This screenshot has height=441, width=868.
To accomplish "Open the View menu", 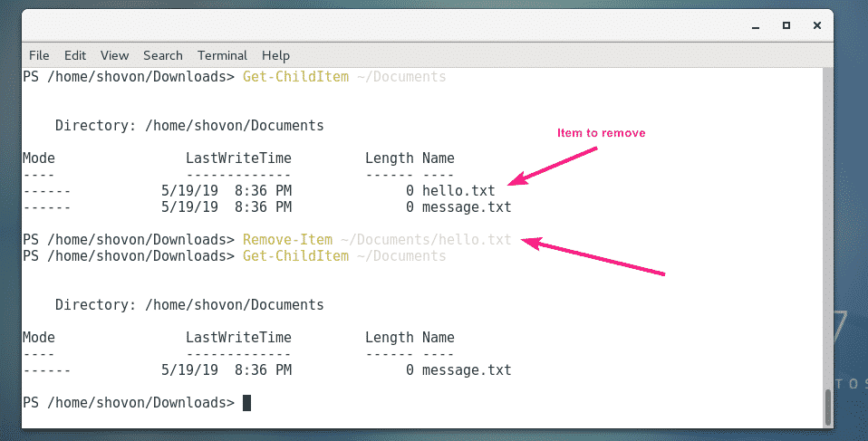I will [114, 55].
